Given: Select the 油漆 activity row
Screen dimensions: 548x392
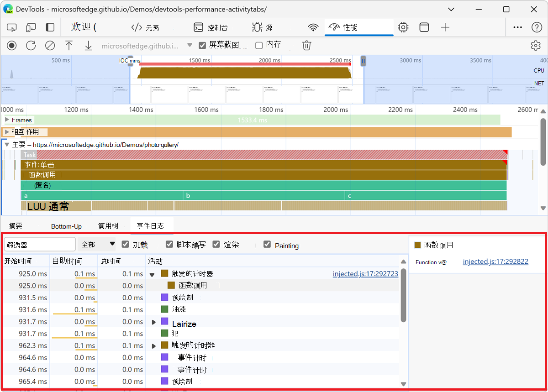Looking at the screenshot, I should coord(201,309).
